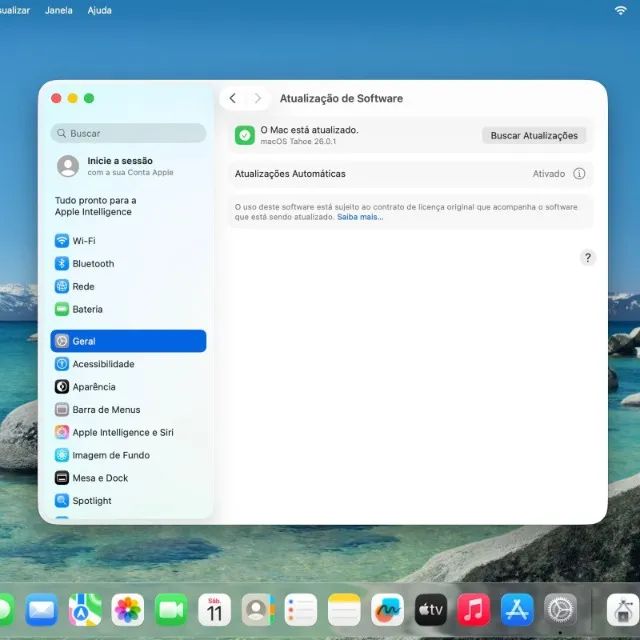Close the settings window with red button
640x640 pixels.
click(56, 98)
